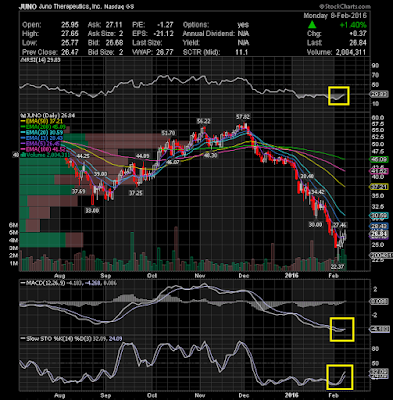Screen dimensions: 393x400
Task: Click the 27.46 recent high label
Action: 340,225
